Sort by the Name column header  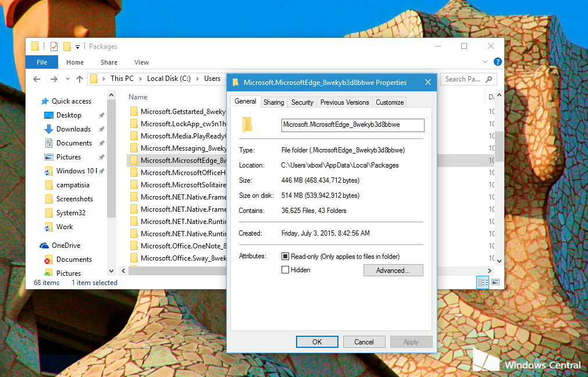pyautogui.click(x=138, y=97)
